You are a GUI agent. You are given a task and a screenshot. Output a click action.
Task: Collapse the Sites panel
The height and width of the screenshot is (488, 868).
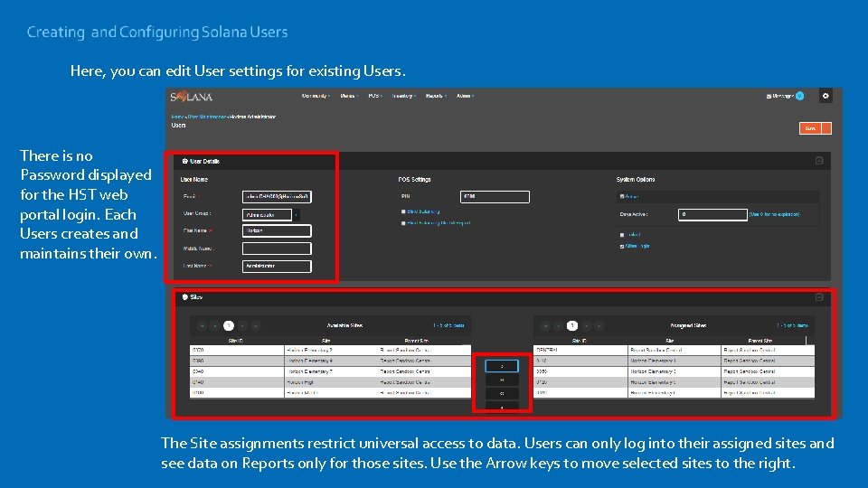[x=819, y=297]
